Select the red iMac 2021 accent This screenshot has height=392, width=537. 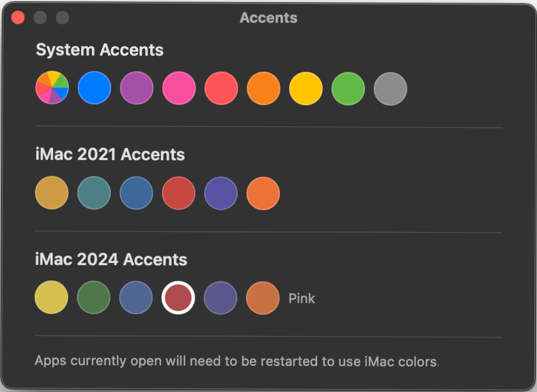(x=179, y=193)
